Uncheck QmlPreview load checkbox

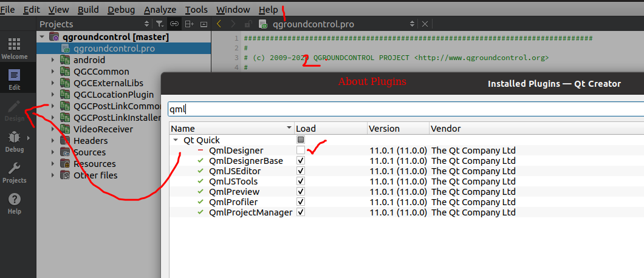click(301, 191)
